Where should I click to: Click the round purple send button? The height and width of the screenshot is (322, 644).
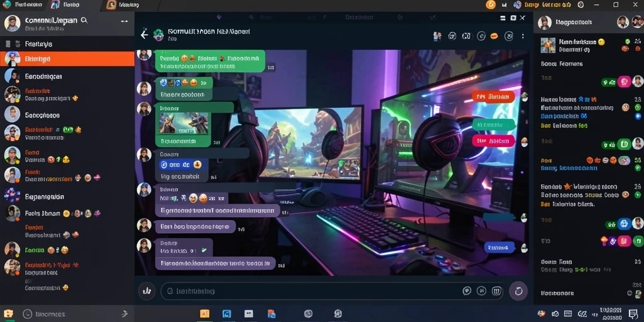click(x=518, y=291)
